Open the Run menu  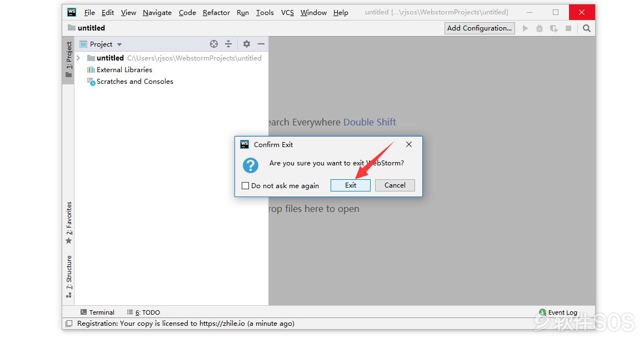243,13
